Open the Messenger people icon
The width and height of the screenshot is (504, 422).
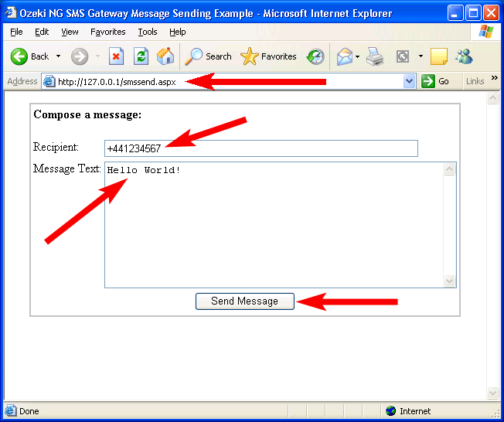[464, 56]
